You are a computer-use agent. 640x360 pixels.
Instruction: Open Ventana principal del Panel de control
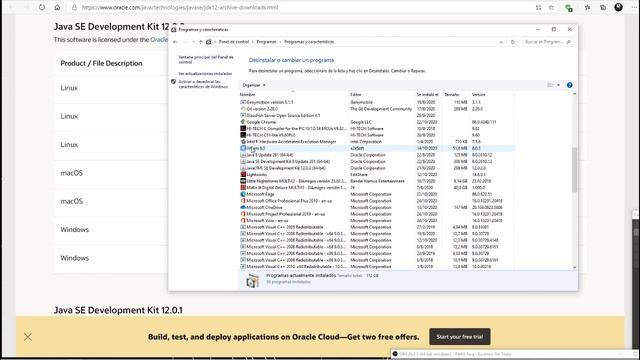(206, 60)
